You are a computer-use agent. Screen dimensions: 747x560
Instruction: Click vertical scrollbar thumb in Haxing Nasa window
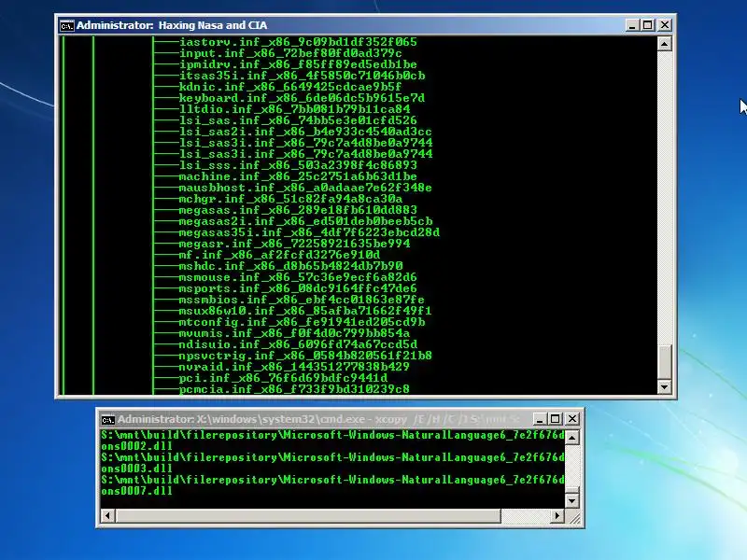coord(665,361)
